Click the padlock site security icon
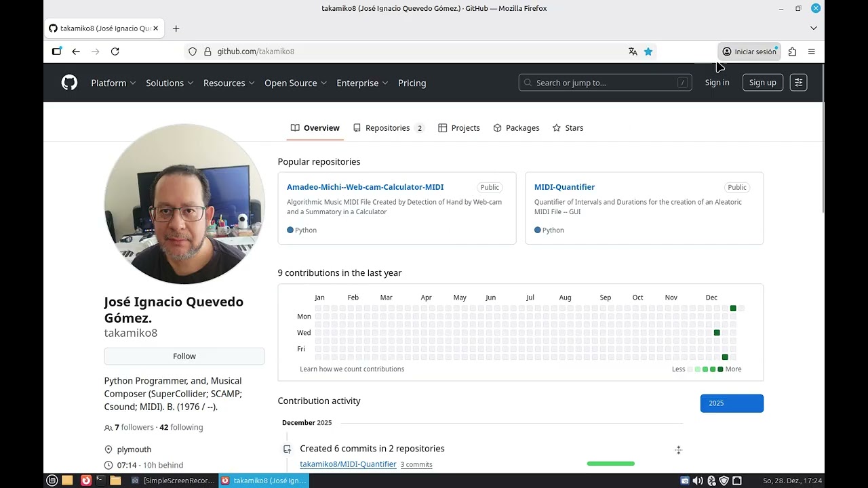The height and width of the screenshot is (488, 868). click(207, 52)
